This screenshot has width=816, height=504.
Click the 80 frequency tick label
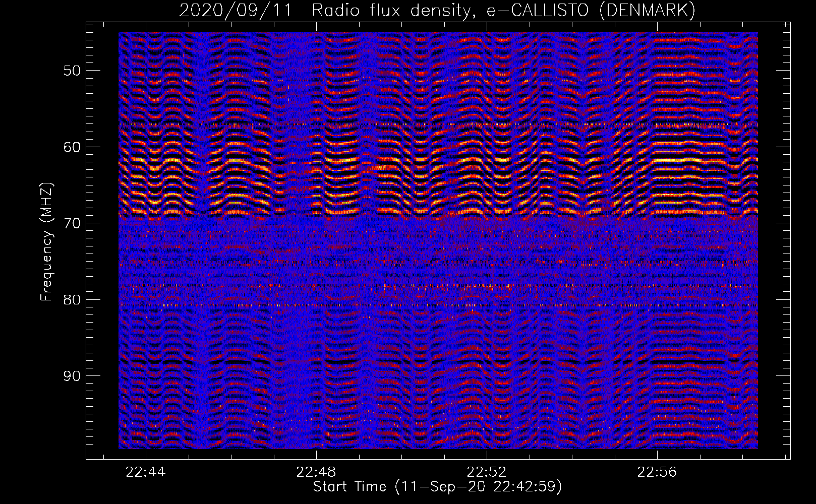click(72, 300)
